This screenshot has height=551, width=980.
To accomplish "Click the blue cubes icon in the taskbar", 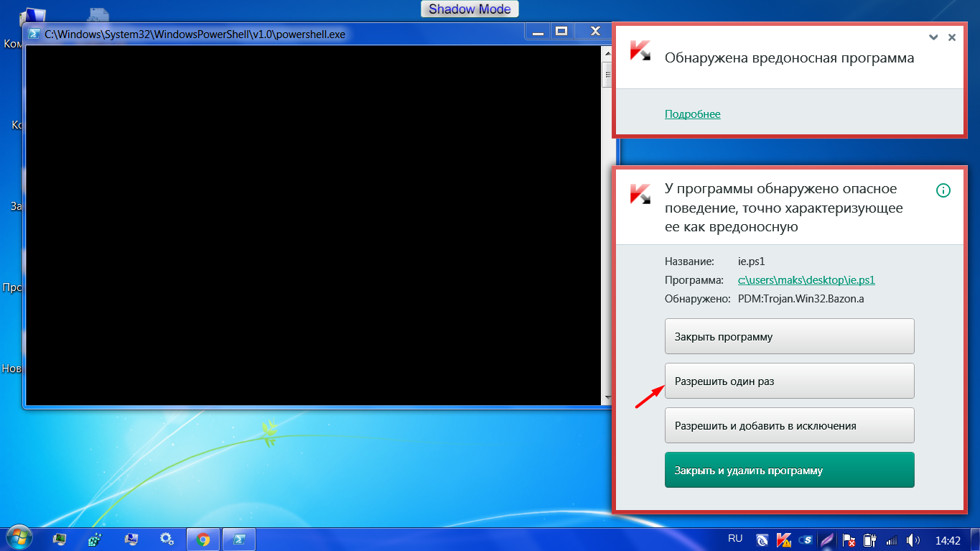I will pyautogui.click(x=95, y=539).
